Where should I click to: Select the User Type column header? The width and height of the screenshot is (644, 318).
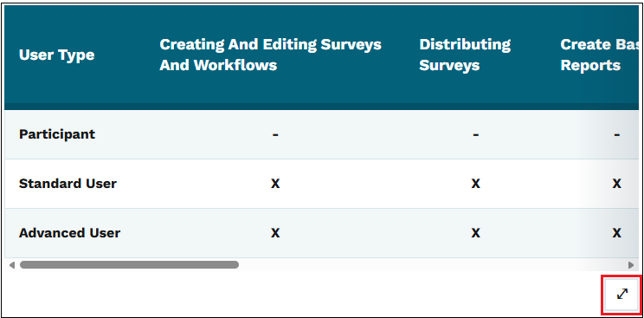click(56, 55)
